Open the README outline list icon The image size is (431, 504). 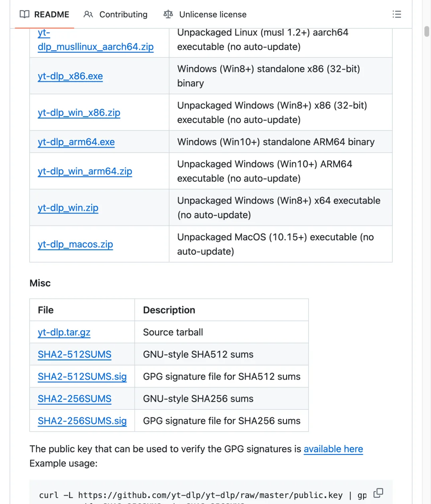(x=397, y=14)
